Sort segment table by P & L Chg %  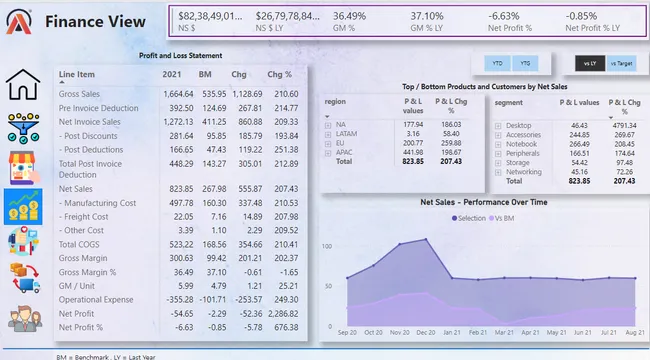click(624, 107)
